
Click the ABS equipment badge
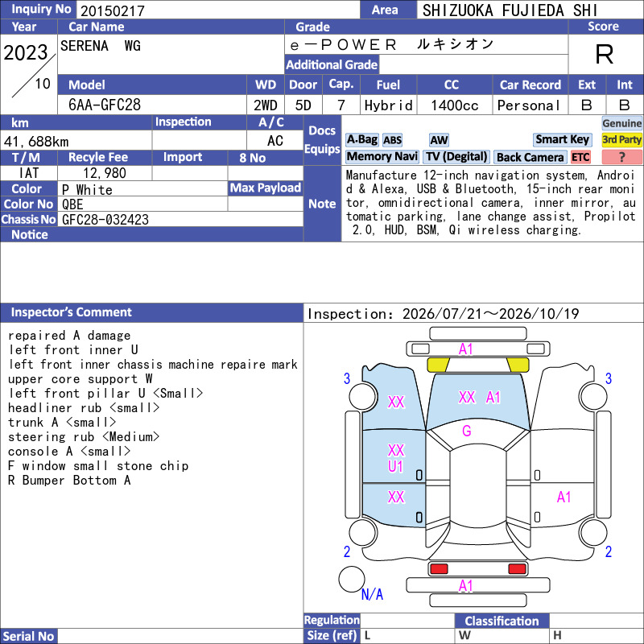tap(392, 140)
